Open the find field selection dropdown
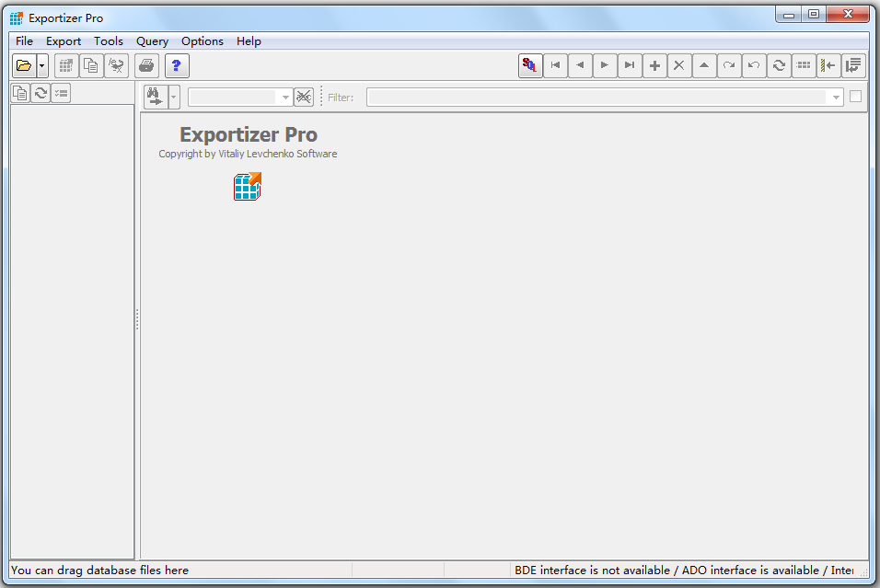Image resolution: width=880 pixels, height=588 pixels. 285,98
